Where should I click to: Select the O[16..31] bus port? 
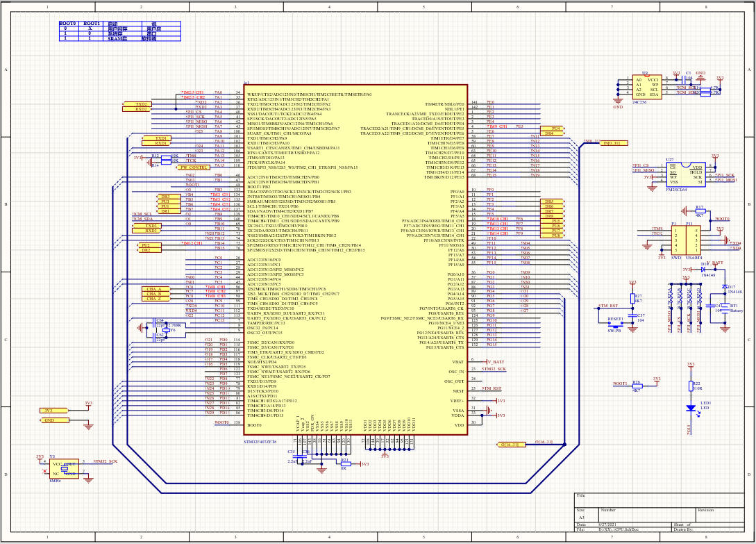pos(511,445)
